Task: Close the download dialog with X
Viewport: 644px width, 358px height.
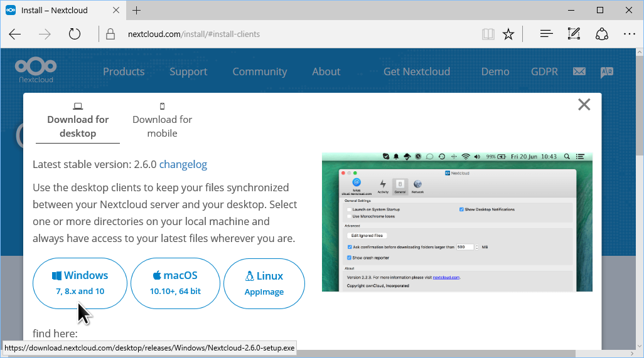Action: tap(584, 105)
